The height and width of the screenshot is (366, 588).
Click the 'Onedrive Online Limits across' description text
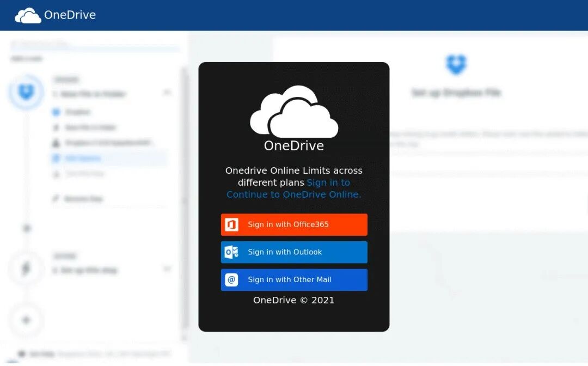click(x=293, y=170)
